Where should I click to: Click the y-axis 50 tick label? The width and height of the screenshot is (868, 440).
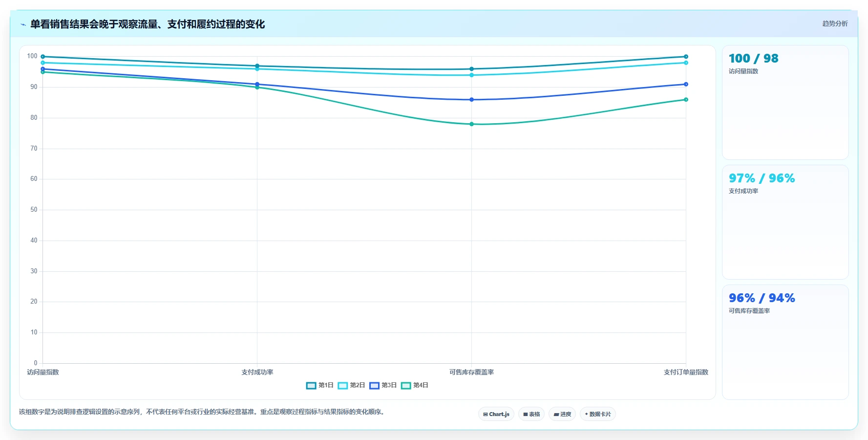click(x=34, y=210)
